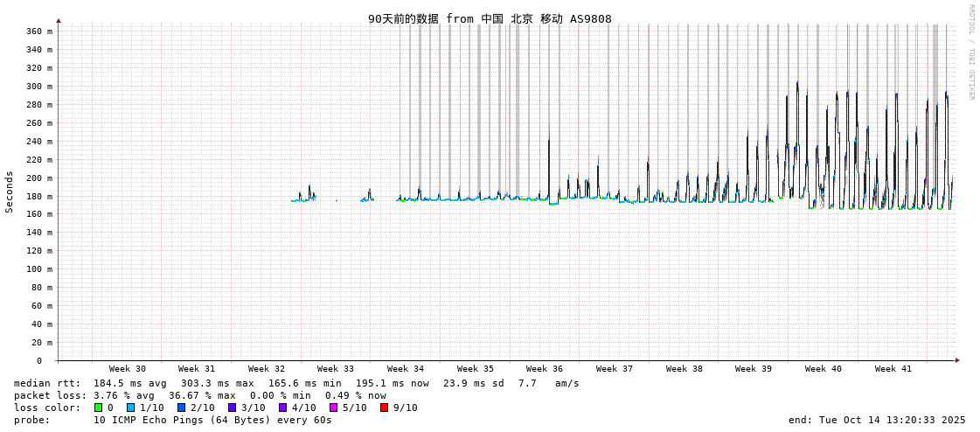Click the probe ICMP Echo Pings text

pyautogui.click(x=212, y=420)
